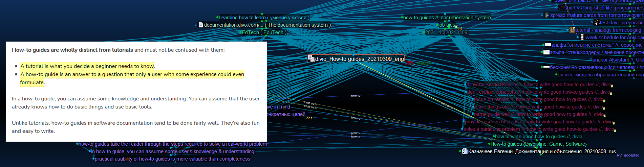
Task: Click the orange def label near job aids
Action: click(x=459, y=29)
